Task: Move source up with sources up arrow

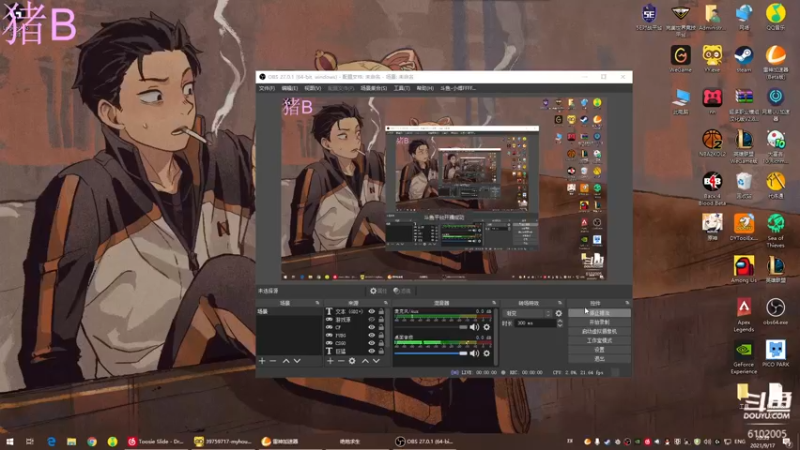Action: pos(365,361)
